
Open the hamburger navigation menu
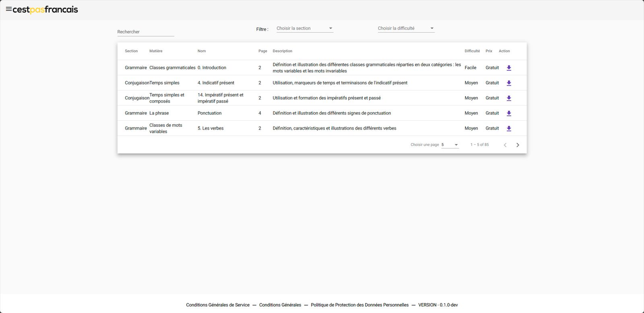(8, 9)
